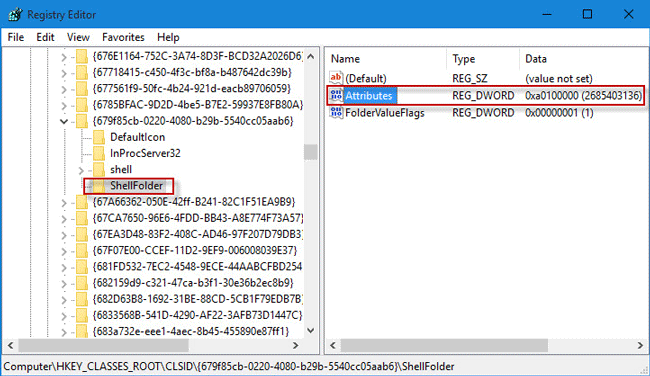Click the tree pane vertical scrollbar thumb
The image size is (650, 376).
point(310,152)
